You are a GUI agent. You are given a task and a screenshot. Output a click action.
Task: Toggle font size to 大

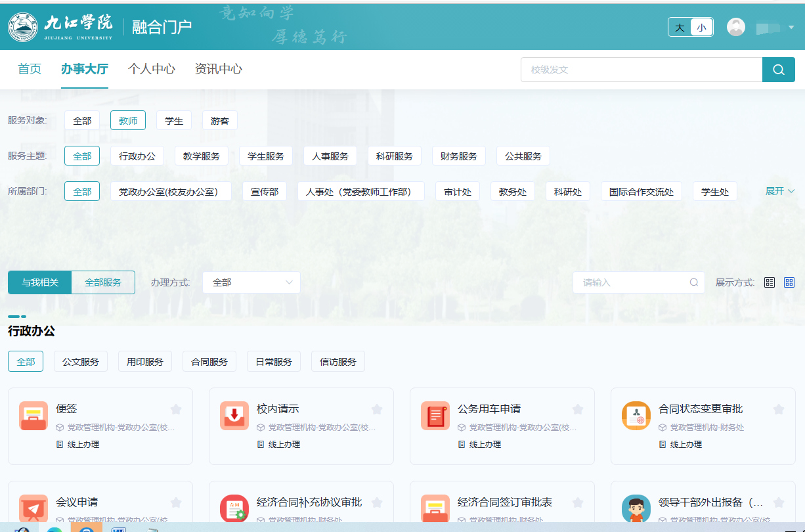tap(680, 27)
